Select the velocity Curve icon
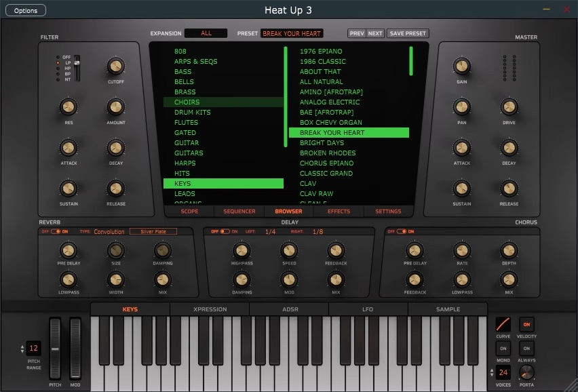Screen dimensions: 578x392 (x=503, y=324)
